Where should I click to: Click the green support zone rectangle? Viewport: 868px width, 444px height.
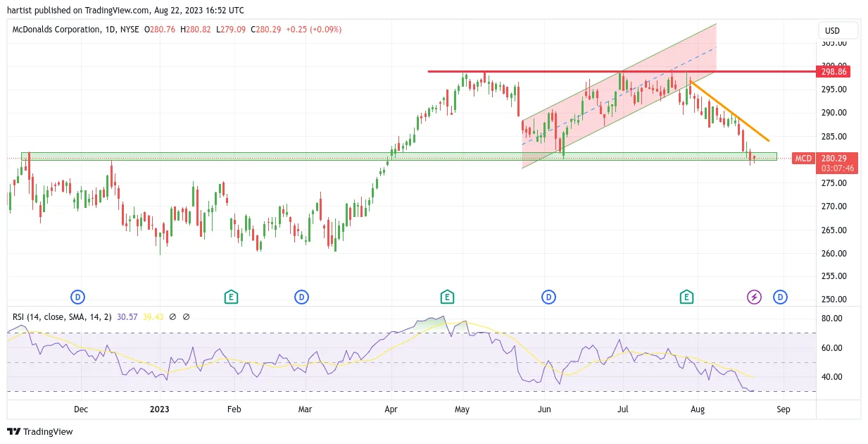point(398,156)
